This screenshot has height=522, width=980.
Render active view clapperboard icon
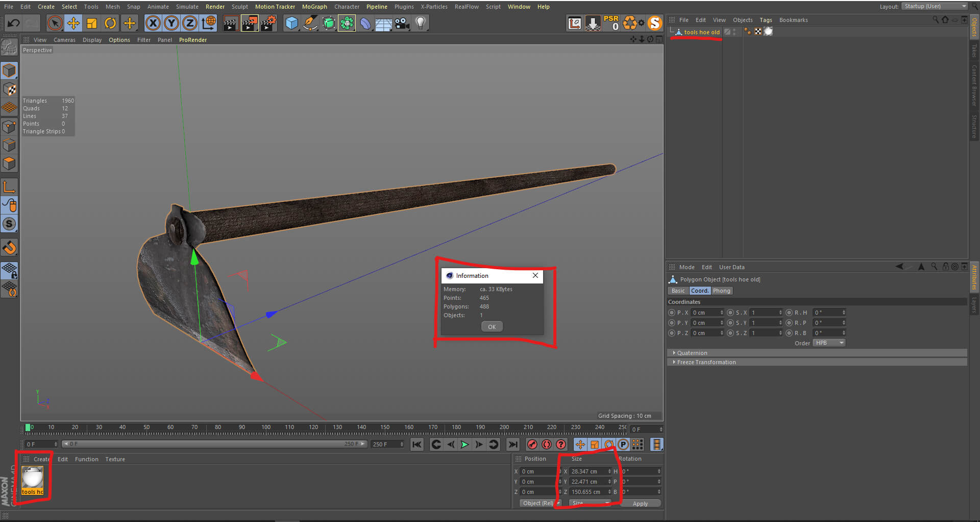tap(230, 23)
